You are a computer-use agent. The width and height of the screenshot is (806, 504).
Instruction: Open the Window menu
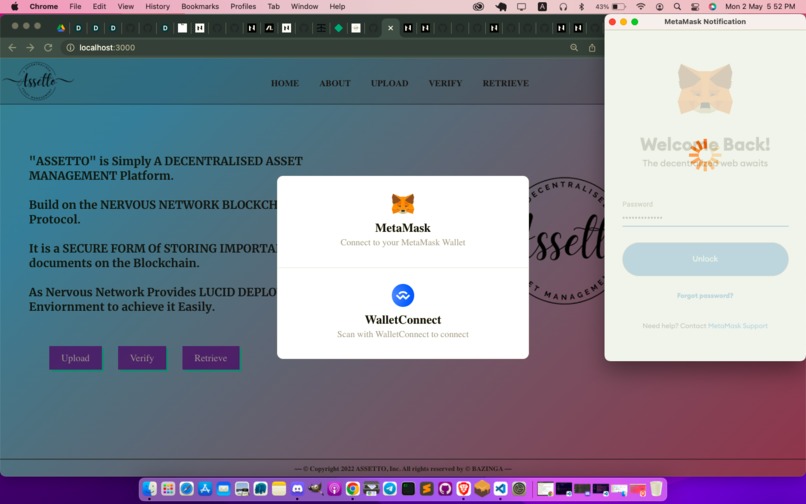[x=304, y=6]
